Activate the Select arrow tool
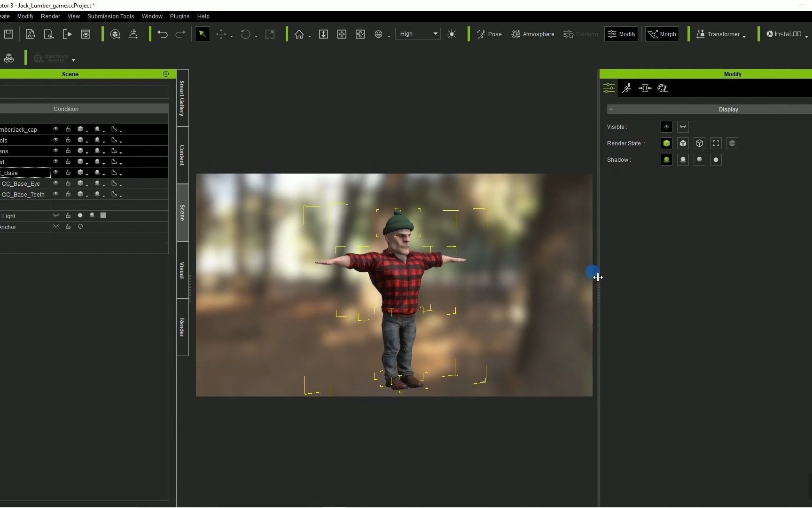812x508 pixels. point(202,34)
